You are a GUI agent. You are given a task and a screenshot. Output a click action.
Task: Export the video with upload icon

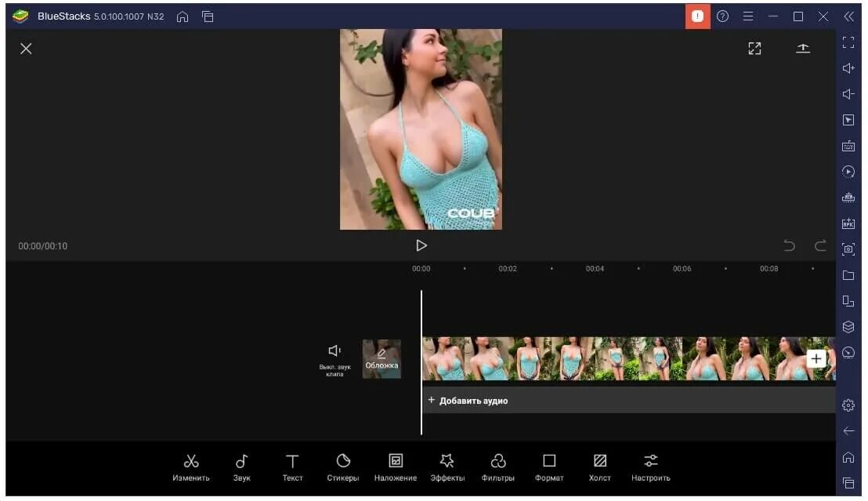(x=803, y=48)
